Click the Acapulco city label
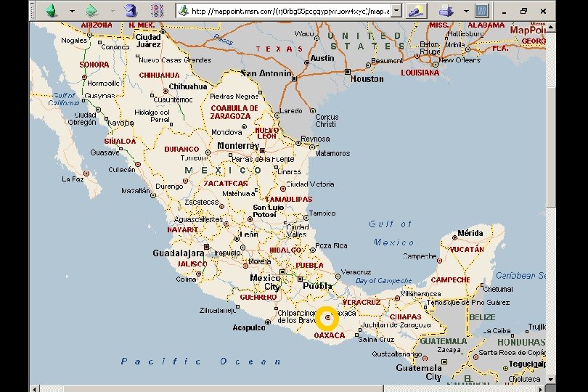Screen dimensions: 588x392 249,328
